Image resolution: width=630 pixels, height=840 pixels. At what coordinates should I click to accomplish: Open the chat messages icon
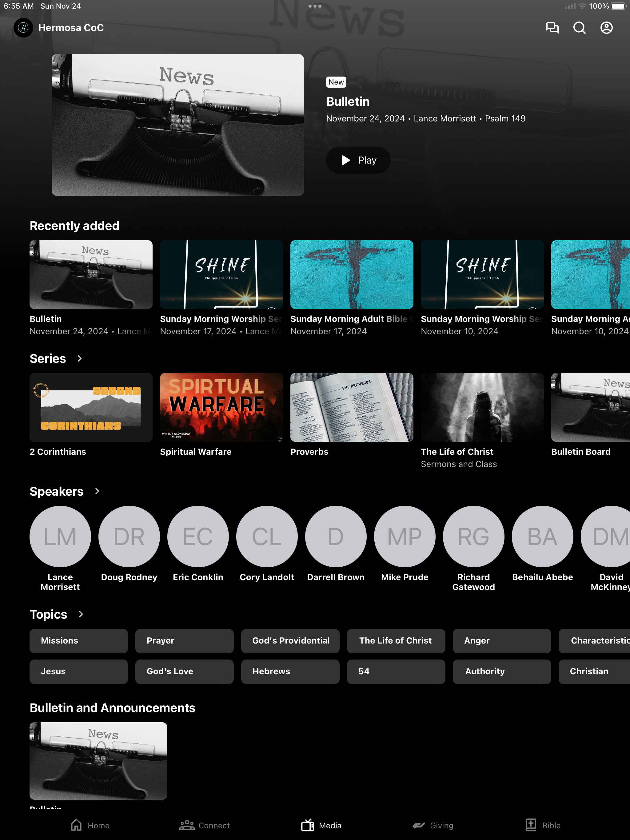click(x=552, y=28)
